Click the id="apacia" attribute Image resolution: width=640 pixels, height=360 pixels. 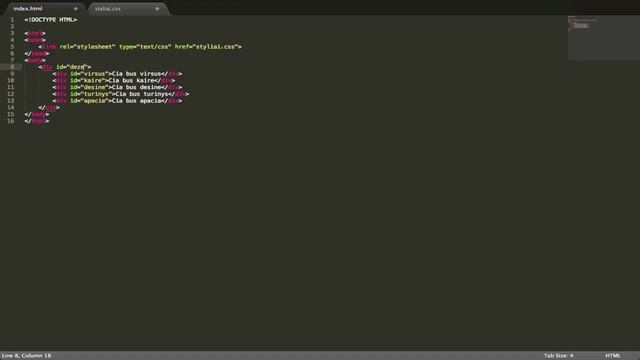coord(89,100)
